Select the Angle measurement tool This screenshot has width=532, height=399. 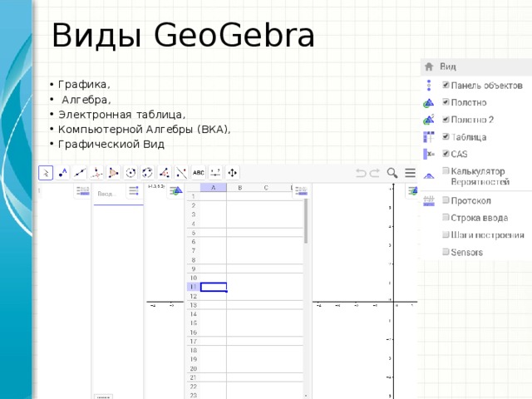(165, 173)
